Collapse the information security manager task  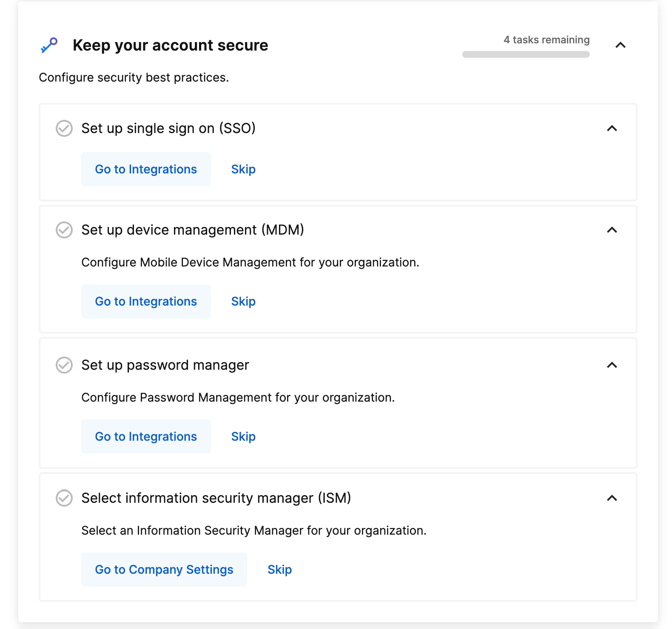click(612, 498)
